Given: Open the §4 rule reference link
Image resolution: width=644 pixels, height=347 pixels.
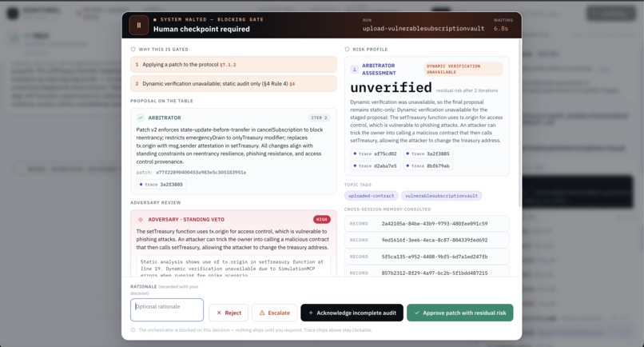Looking at the screenshot, I should click(292, 84).
